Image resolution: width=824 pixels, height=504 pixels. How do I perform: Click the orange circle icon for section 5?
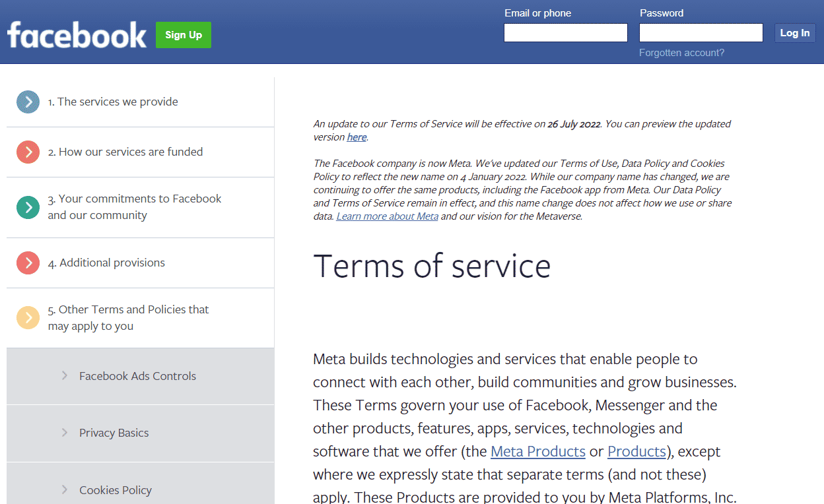(28, 317)
